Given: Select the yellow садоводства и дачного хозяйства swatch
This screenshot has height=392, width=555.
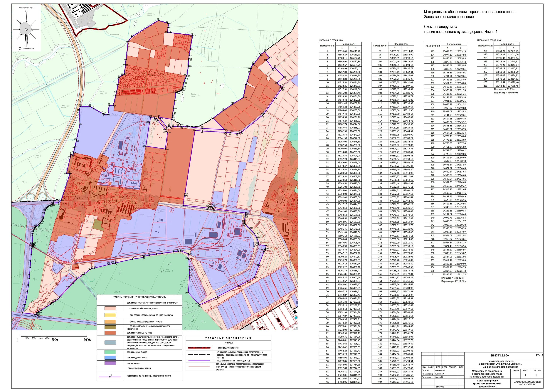Looking at the screenshot, I should click(110, 315).
